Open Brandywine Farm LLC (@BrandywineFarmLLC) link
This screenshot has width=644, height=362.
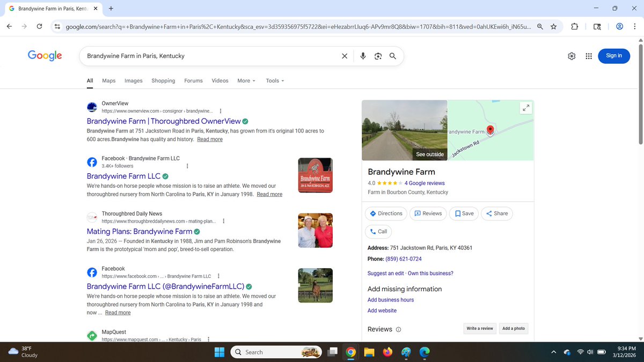pyautogui.click(x=166, y=286)
